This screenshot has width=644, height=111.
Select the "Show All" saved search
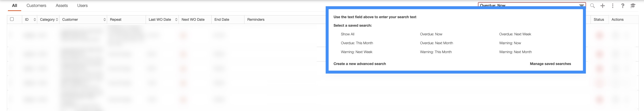(x=348, y=34)
